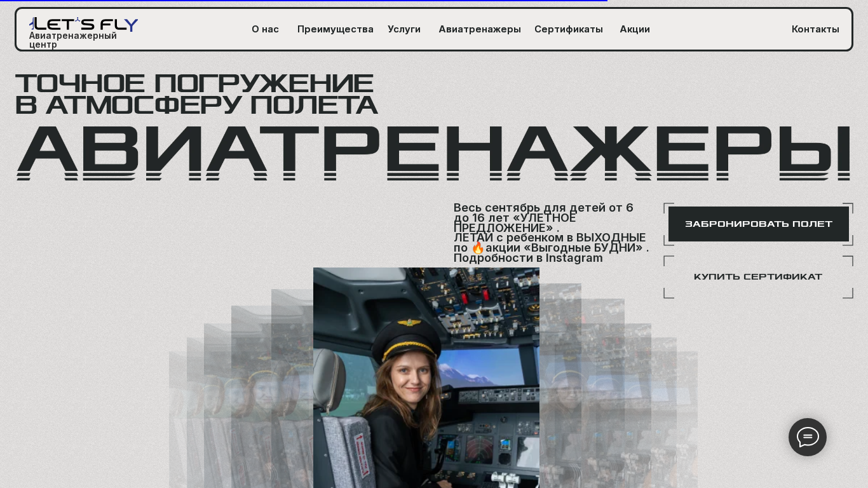Image resolution: width=868 pixels, height=488 pixels.
Task: Go to «Преимущества» section
Action: [336, 29]
